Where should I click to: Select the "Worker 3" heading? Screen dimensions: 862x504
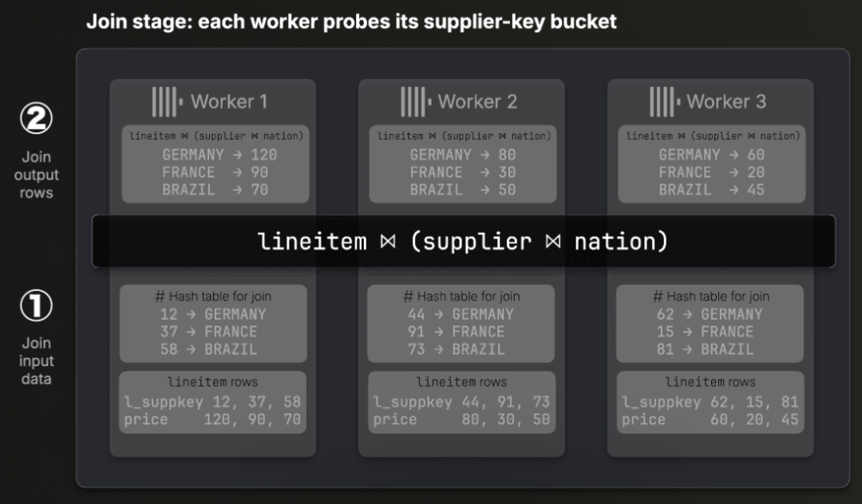tap(726, 101)
